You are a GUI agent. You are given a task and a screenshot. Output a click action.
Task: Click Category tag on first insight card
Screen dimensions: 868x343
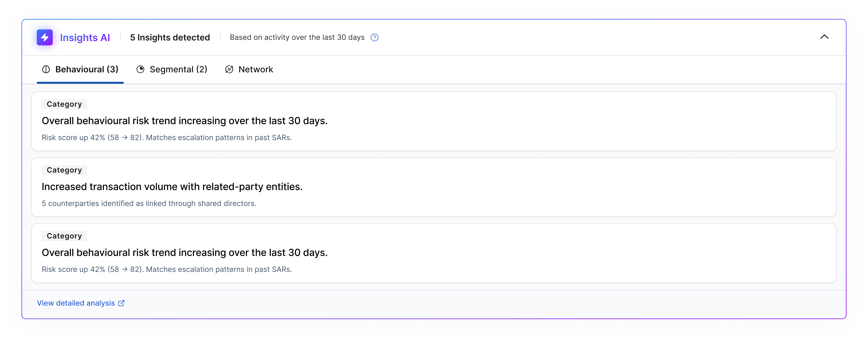pos(64,104)
